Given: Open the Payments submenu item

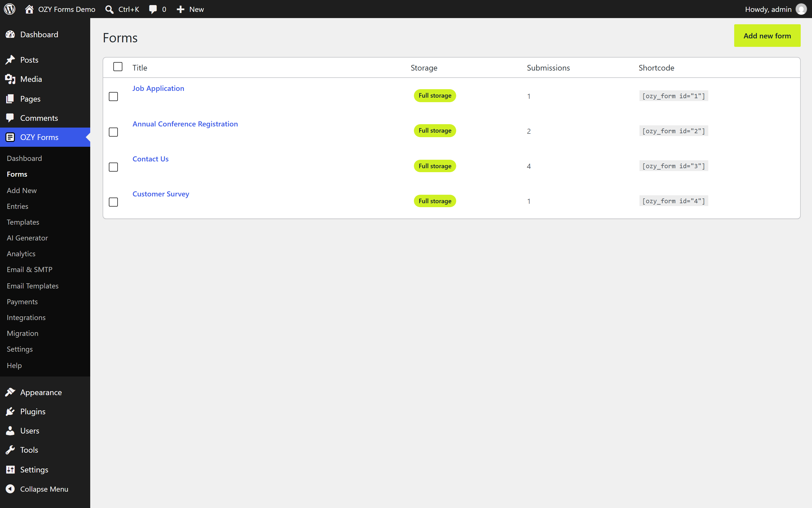Looking at the screenshot, I should [22, 302].
